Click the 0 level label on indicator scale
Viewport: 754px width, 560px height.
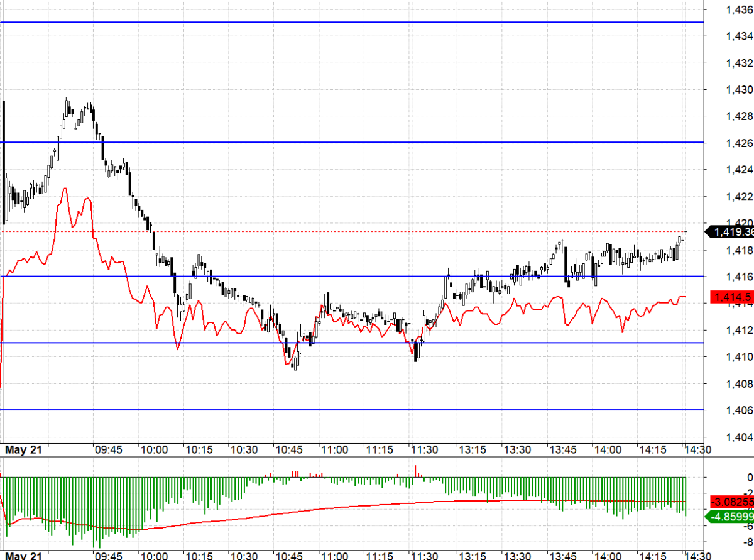click(749, 478)
